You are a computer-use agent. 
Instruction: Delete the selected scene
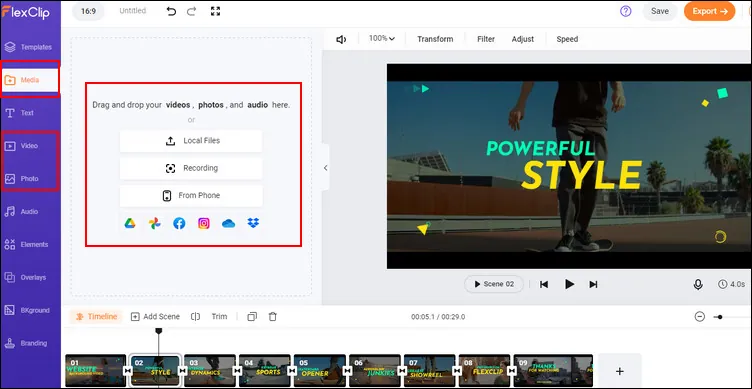[273, 317]
